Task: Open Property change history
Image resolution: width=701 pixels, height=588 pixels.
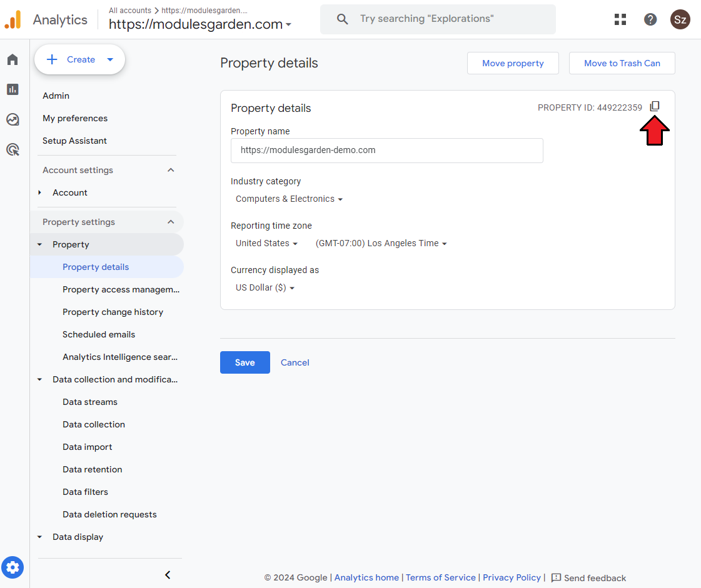Action: pyautogui.click(x=113, y=312)
